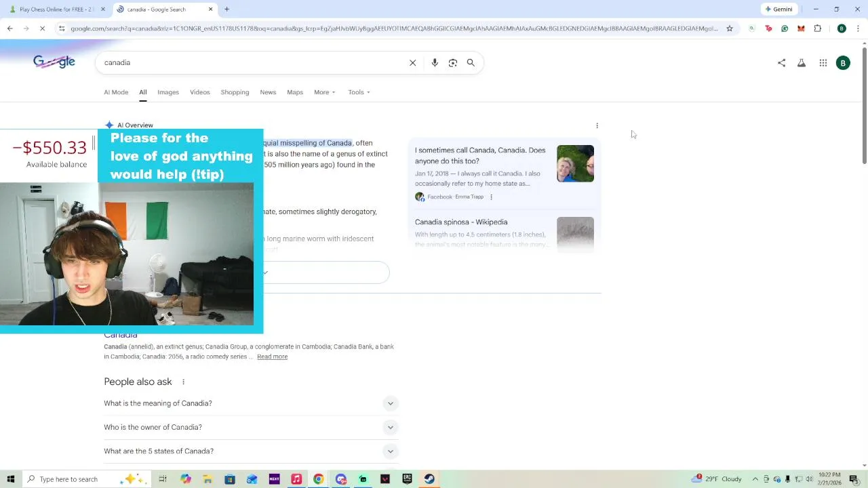Switch to Maps results tab
This screenshot has width=868, height=488.
[295, 92]
